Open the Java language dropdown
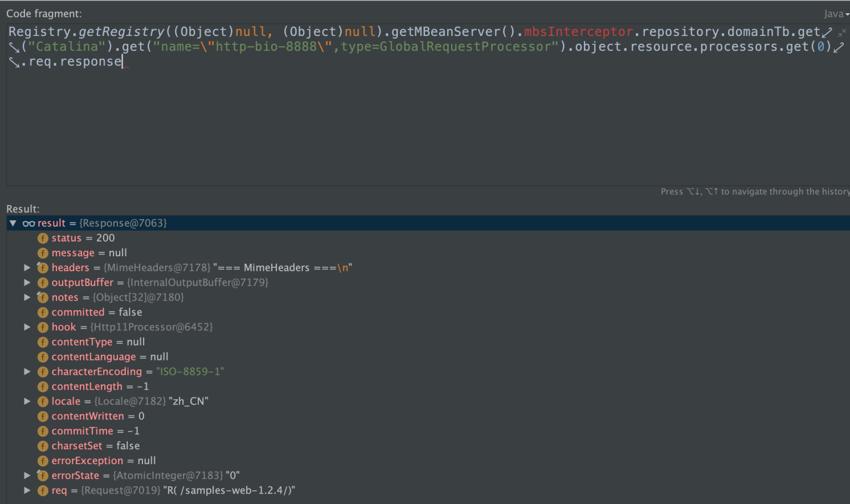This screenshot has width=850, height=504. coord(836,14)
